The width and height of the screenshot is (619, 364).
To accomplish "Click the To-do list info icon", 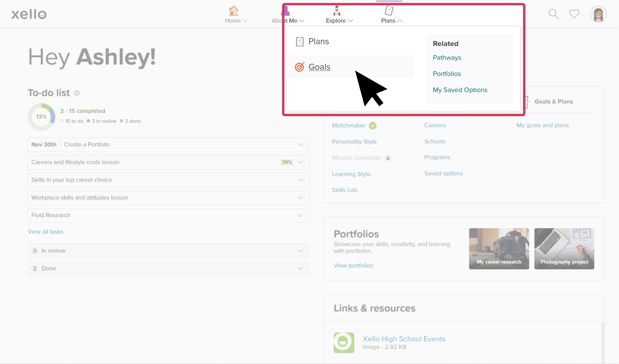I will coord(77,93).
